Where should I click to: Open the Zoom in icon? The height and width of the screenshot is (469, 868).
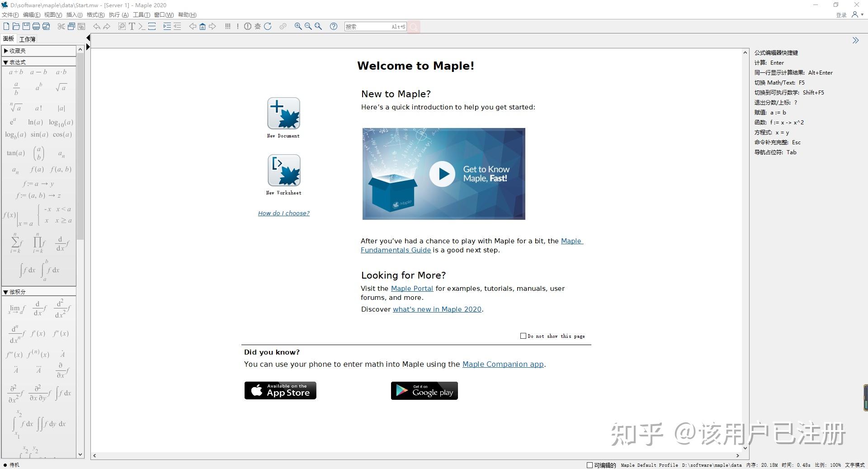[x=298, y=26]
